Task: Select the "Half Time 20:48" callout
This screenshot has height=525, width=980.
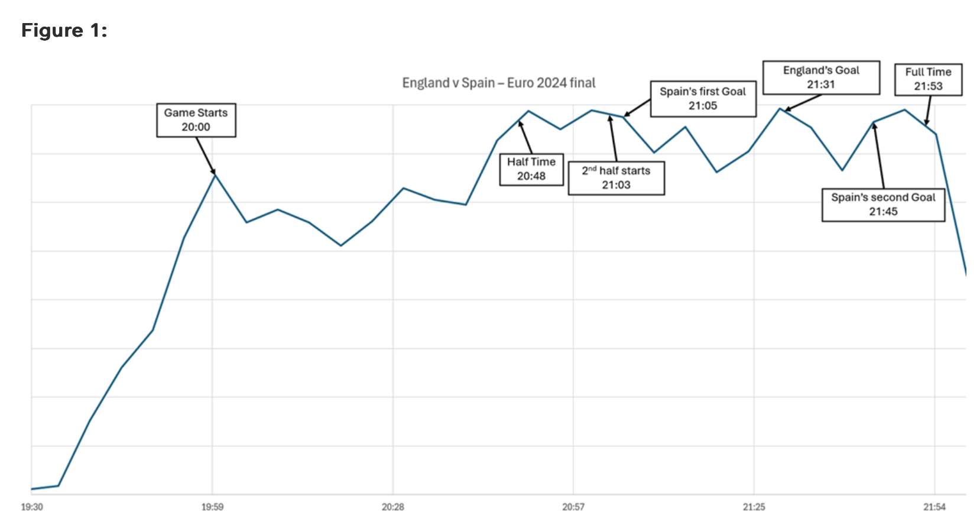Action: point(531,169)
